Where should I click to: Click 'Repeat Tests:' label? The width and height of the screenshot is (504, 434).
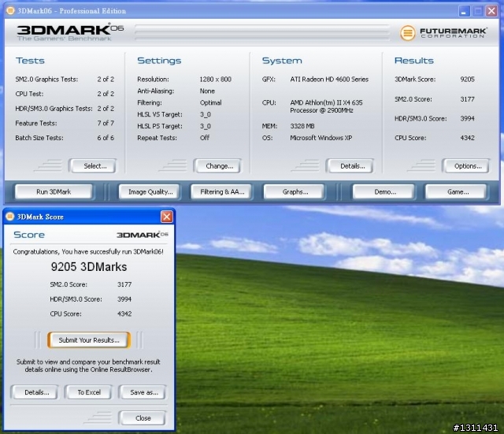[157, 138]
